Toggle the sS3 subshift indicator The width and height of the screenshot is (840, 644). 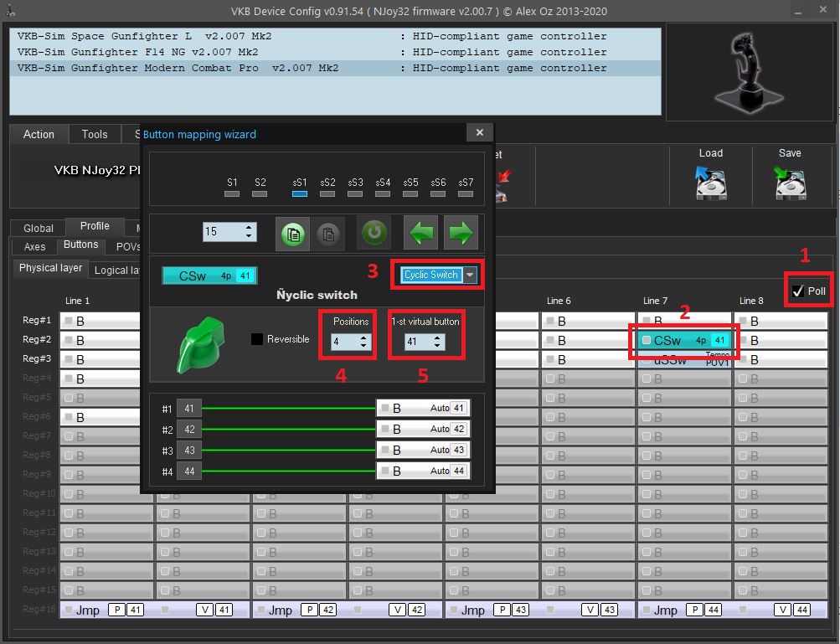[355, 193]
